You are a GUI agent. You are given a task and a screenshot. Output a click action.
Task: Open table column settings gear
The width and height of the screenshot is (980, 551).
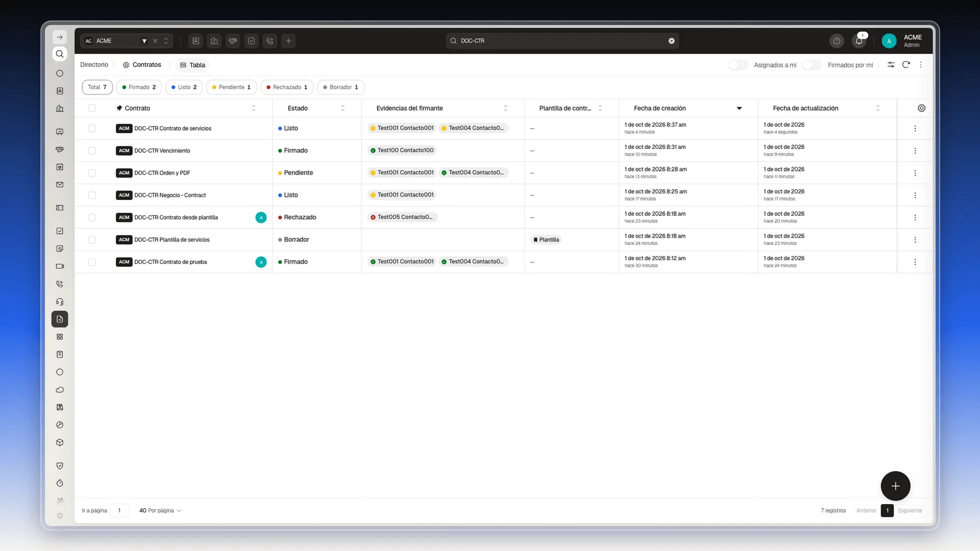pos(921,108)
